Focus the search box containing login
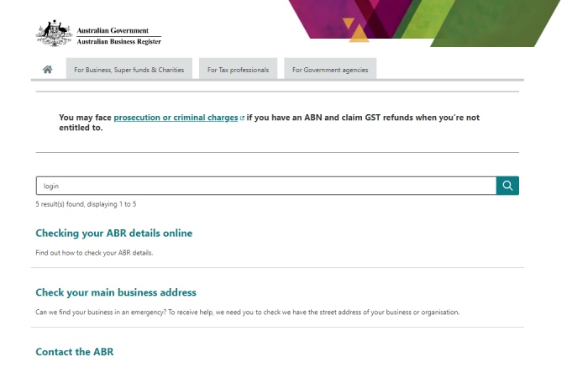Viewport: 588px width, 378px height. point(266,186)
